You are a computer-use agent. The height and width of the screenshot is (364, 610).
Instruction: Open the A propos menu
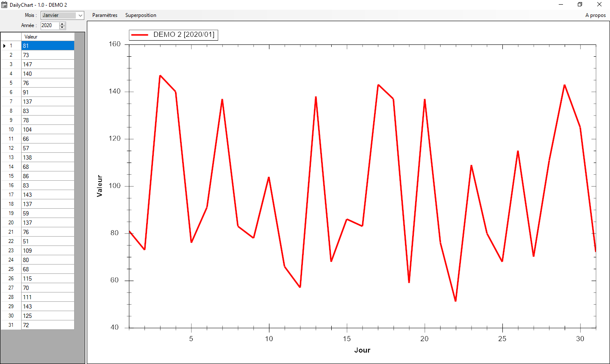pos(595,15)
